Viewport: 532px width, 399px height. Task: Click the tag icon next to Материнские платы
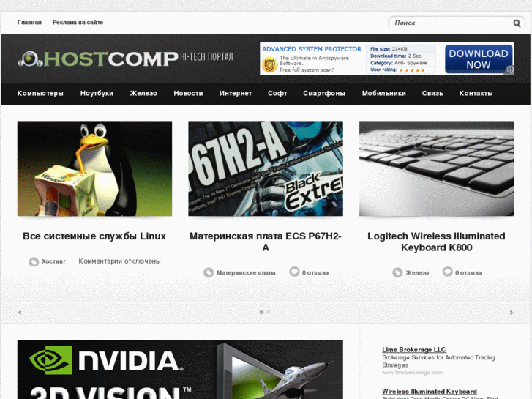[209, 272]
